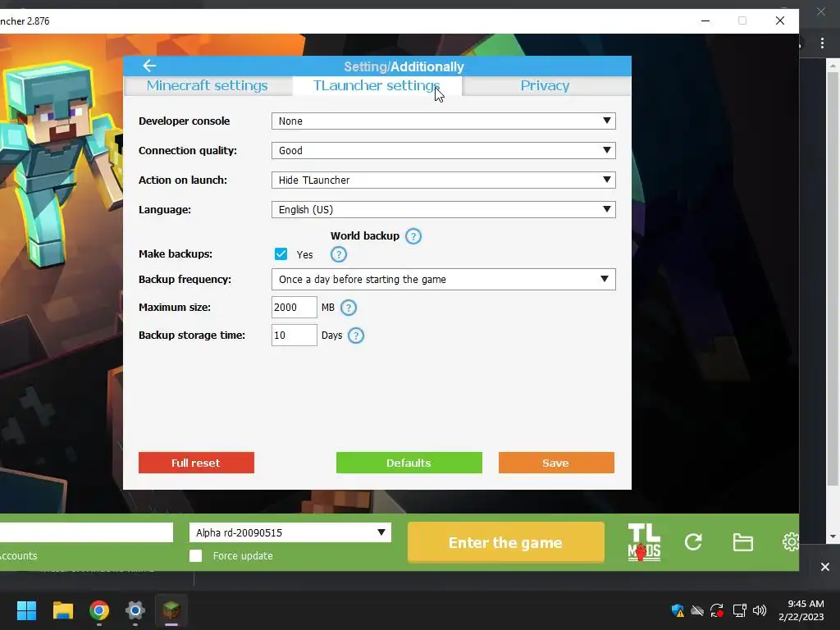Open help icon next to Backup storage Days

(356, 336)
